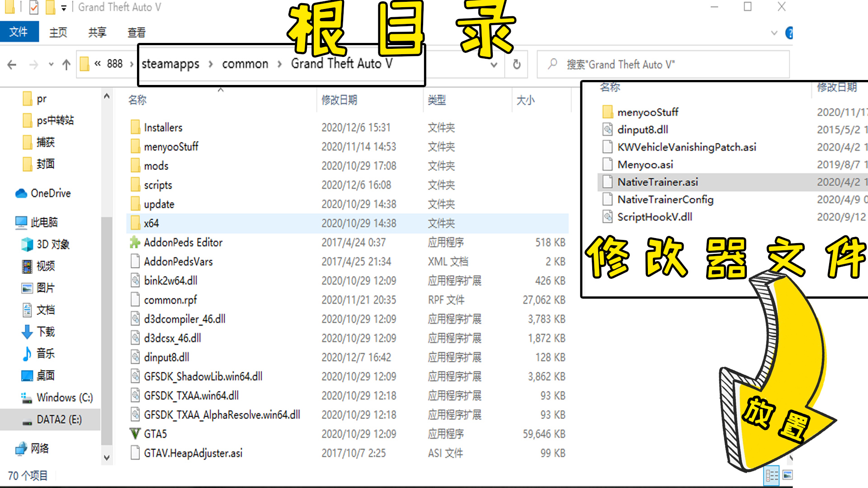Open the Installers folder icon
Viewport: 868px width, 488px height.
[135, 127]
